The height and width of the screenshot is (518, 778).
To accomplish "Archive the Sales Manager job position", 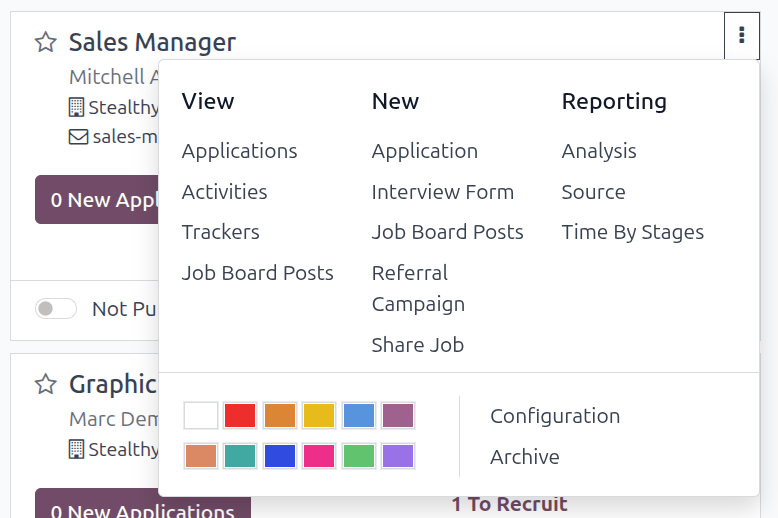I will [x=524, y=457].
